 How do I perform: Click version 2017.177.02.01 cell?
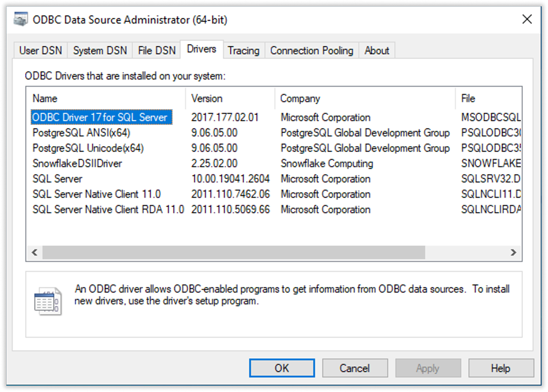point(225,117)
